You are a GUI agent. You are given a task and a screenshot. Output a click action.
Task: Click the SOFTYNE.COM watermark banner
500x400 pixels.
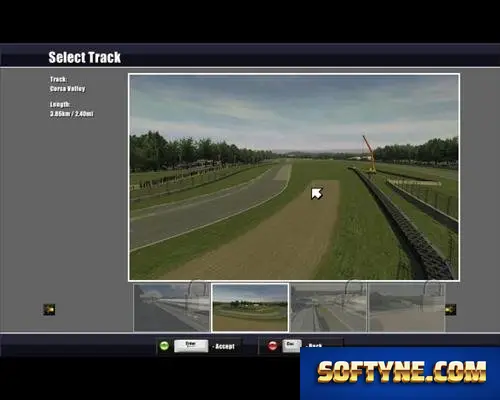point(400,373)
